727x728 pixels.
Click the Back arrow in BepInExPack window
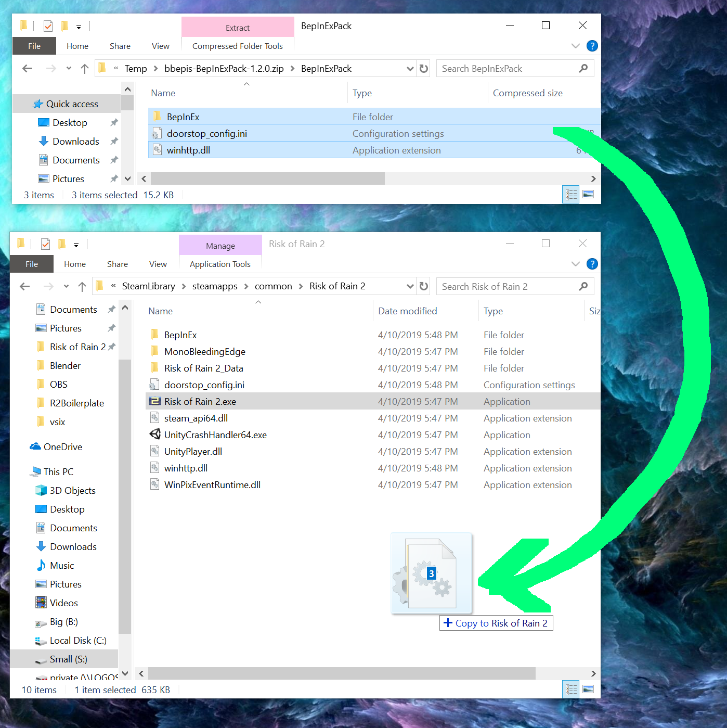coord(28,68)
